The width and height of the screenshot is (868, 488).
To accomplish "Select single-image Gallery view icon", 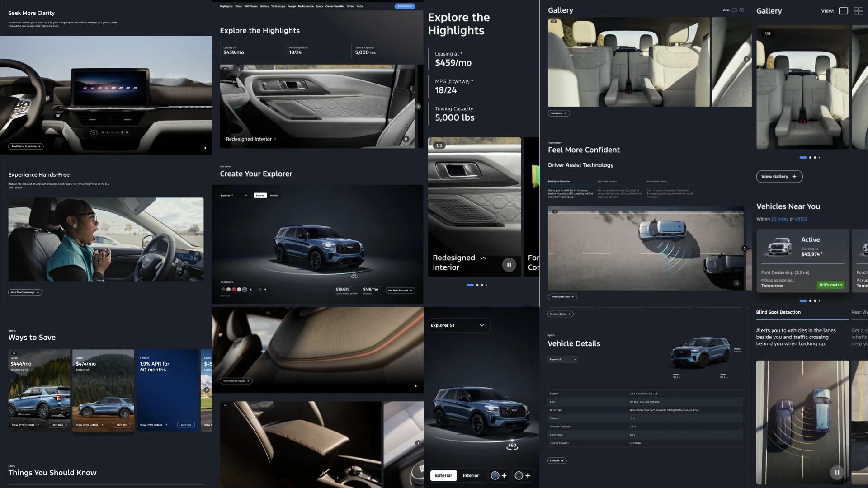I will (844, 11).
